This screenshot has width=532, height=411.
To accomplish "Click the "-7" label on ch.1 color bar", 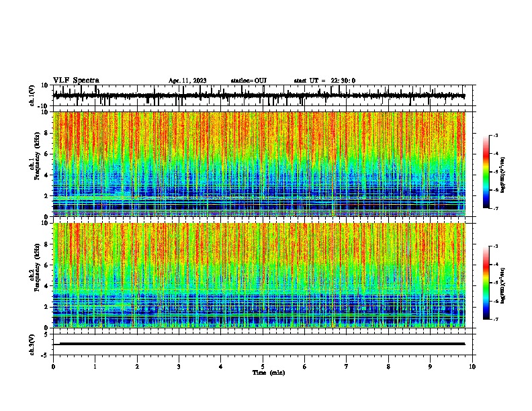I will 495,208.
